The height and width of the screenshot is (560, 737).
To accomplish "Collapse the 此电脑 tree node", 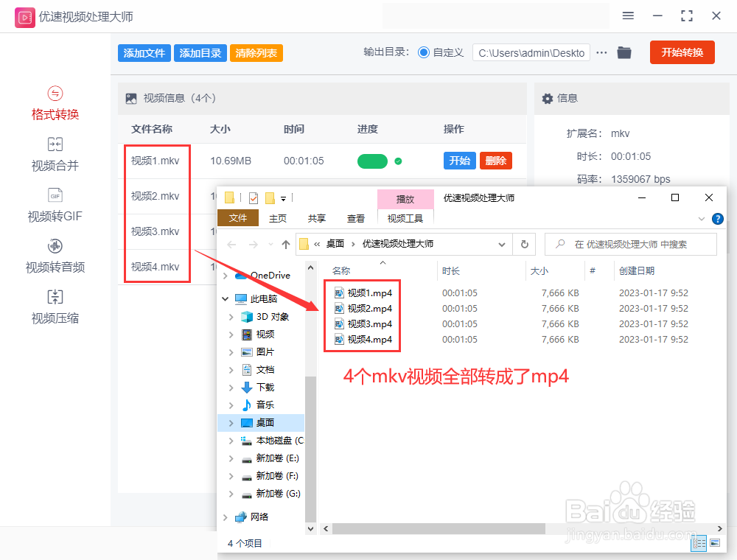I will (226, 298).
